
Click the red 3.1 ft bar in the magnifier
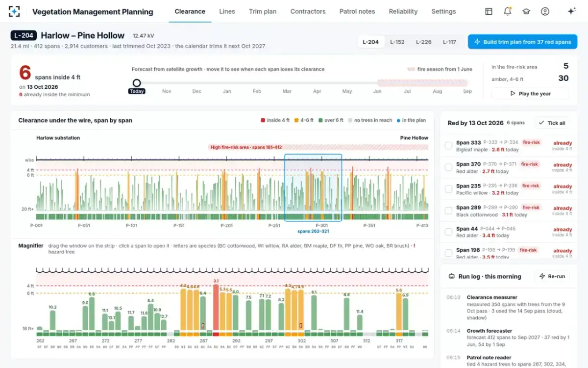tap(216, 309)
